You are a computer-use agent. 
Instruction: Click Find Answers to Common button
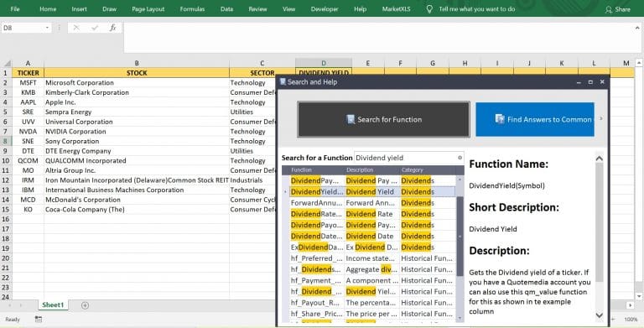click(535, 119)
